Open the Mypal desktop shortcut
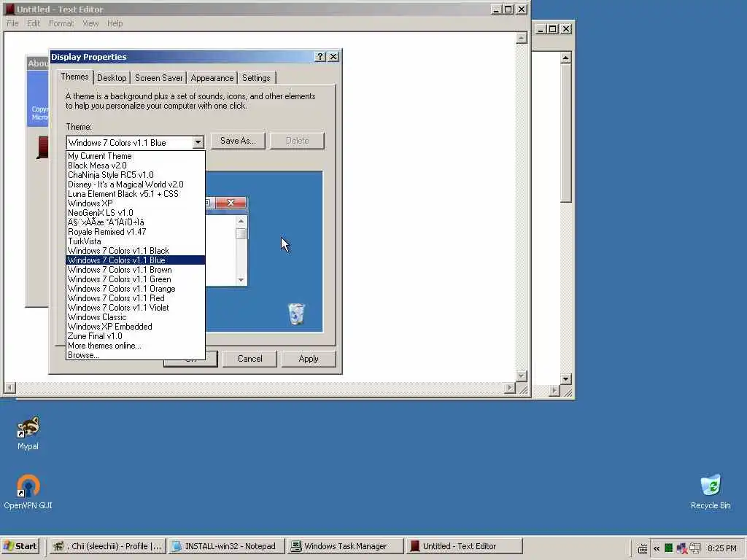 [x=28, y=433]
